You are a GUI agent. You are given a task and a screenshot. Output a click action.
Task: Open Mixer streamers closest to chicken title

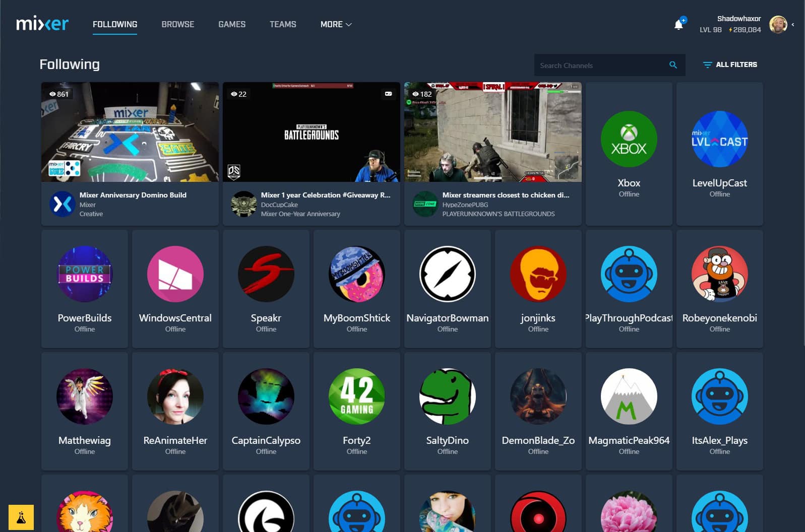pyautogui.click(x=506, y=195)
